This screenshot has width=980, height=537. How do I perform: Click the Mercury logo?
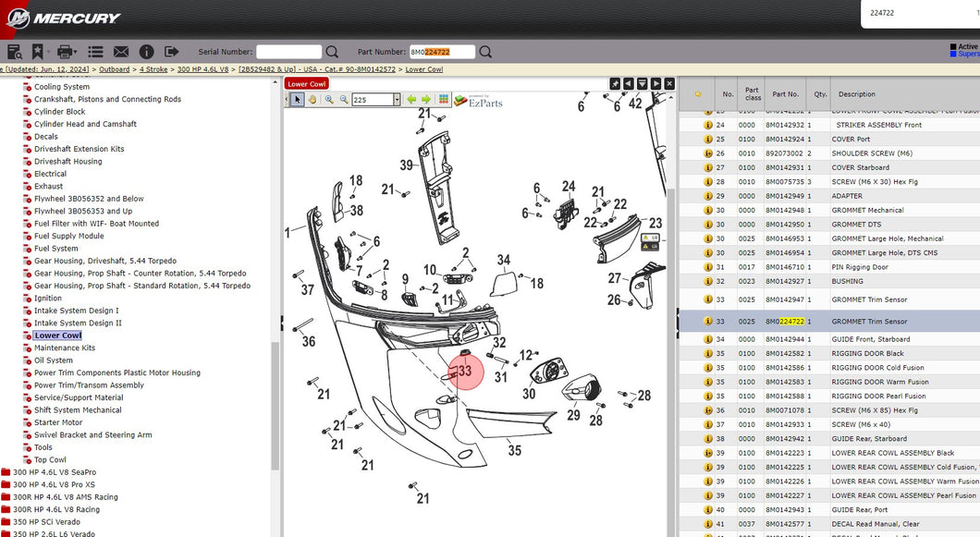[63, 18]
